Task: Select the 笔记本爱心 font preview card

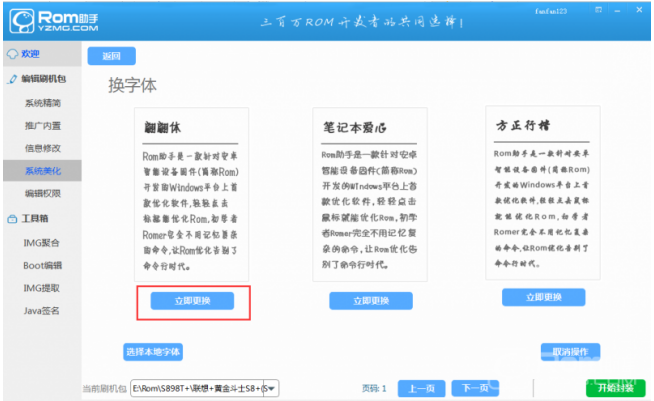Action: click(x=370, y=194)
